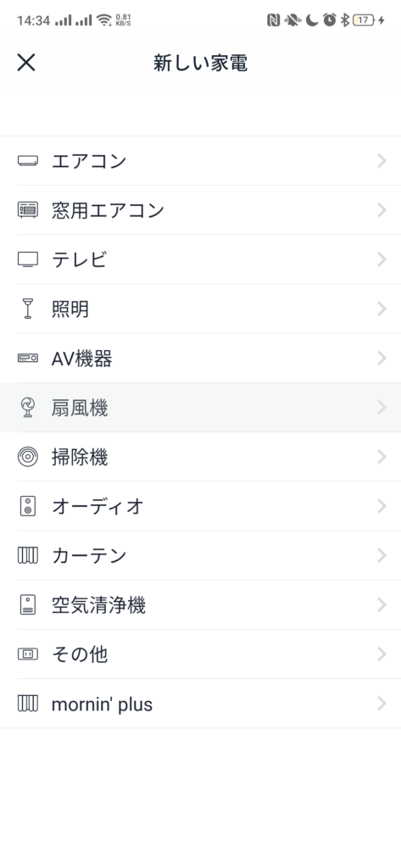Open the chevron next to テレビ
Screen dimensions: 401x868
click(382, 259)
